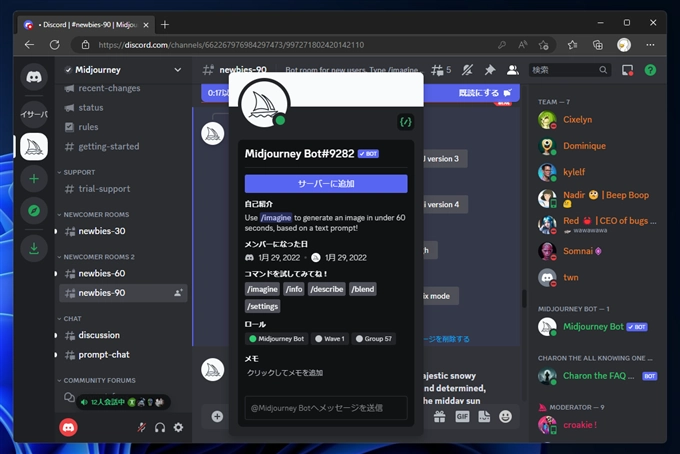Viewport: 680px width, 454px height.
Task: Click the Midjourney Bot role tag
Action: point(277,339)
